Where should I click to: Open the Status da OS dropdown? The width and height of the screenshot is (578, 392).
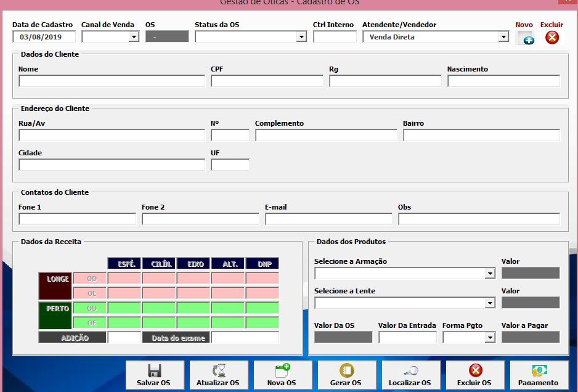301,37
